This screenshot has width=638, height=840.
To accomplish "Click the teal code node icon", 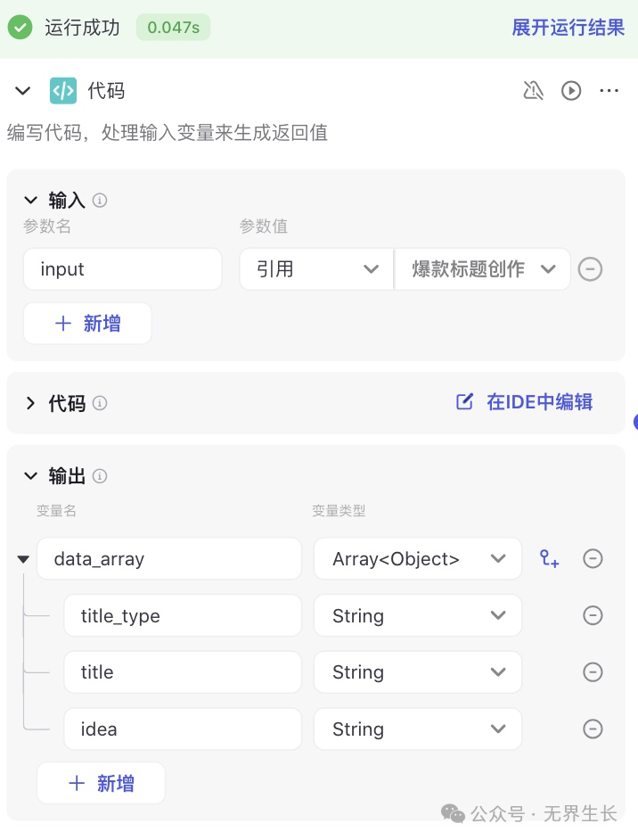I will point(63,90).
